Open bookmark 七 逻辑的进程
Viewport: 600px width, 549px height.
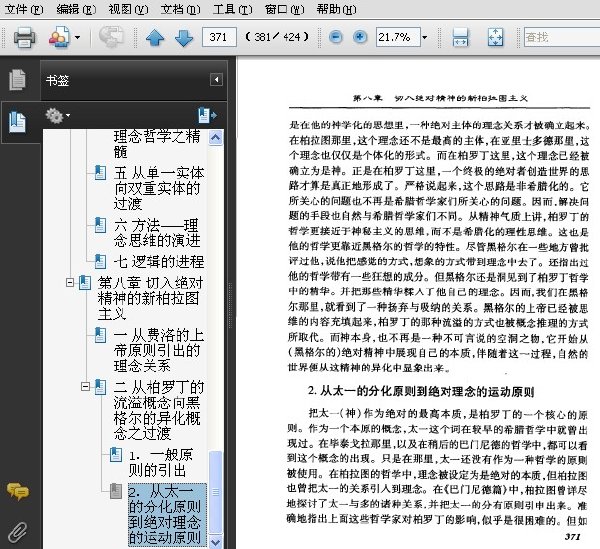(x=159, y=262)
